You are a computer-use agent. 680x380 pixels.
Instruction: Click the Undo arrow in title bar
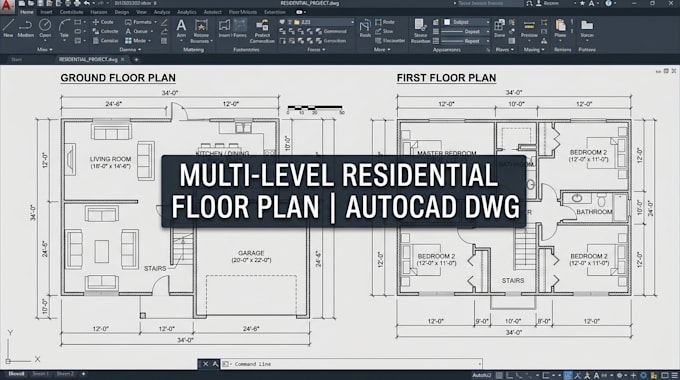pyautogui.click(x=87, y=3)
